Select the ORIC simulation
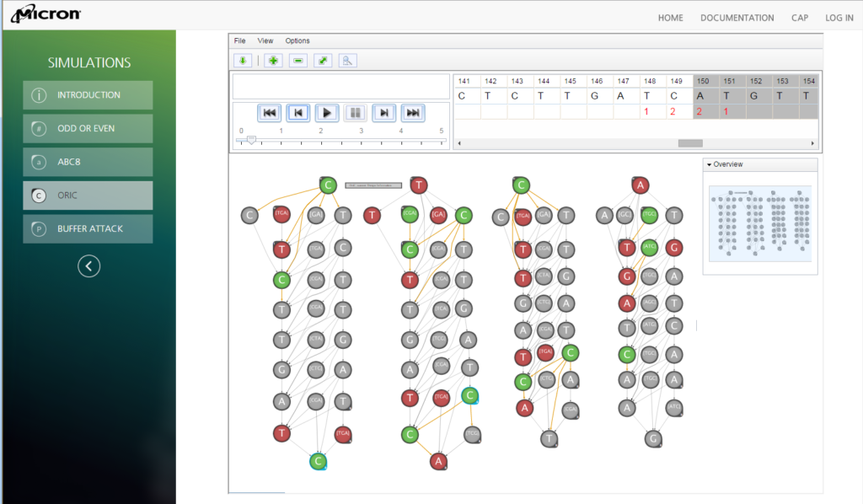Image resolution: width=863 pixels, height=504 pixels. coord(88,196)
